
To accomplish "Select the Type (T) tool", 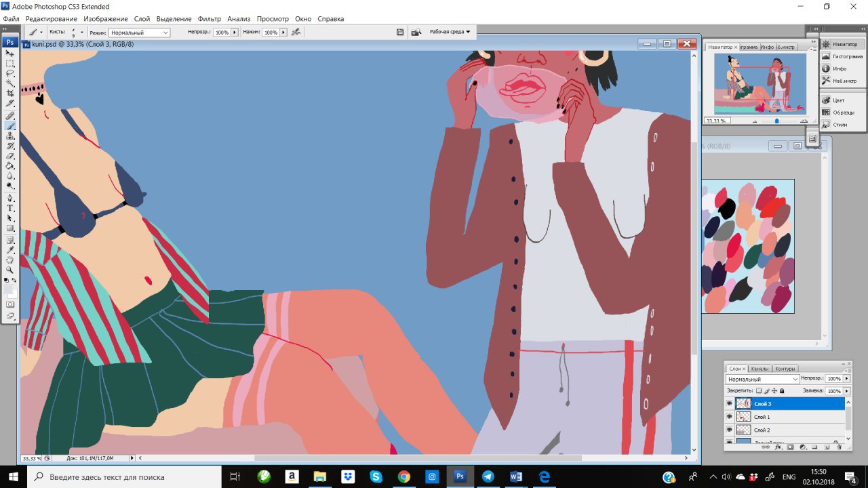I will pyautogui.click(x=10, y=208).
